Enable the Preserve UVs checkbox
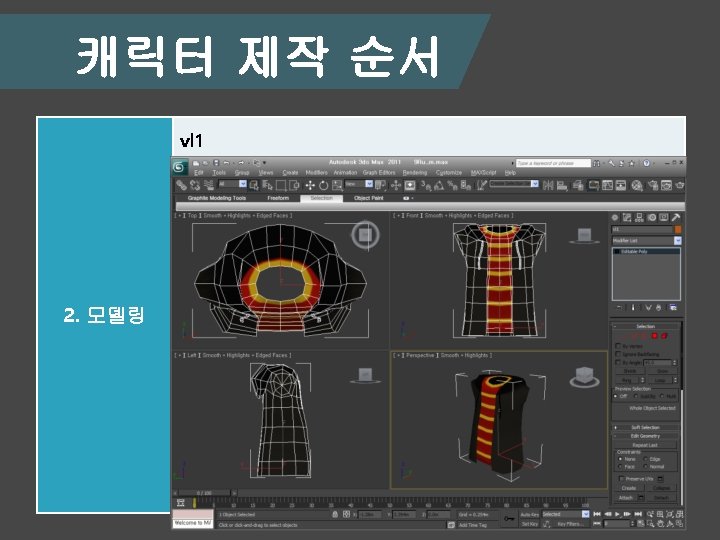This screenshot has width=720, height=540. click(x=621, y=479)
